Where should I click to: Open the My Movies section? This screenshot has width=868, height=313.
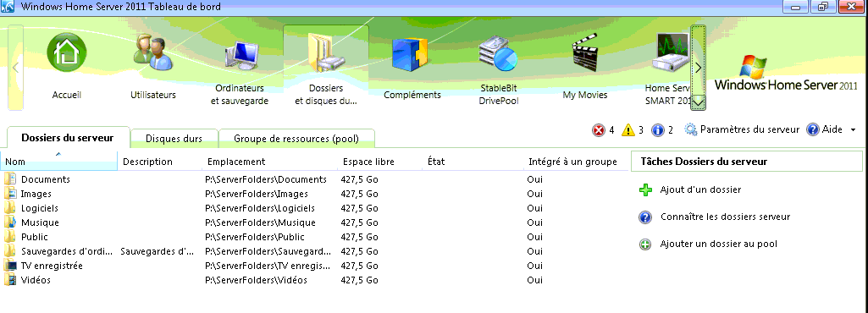pos(585,68)
